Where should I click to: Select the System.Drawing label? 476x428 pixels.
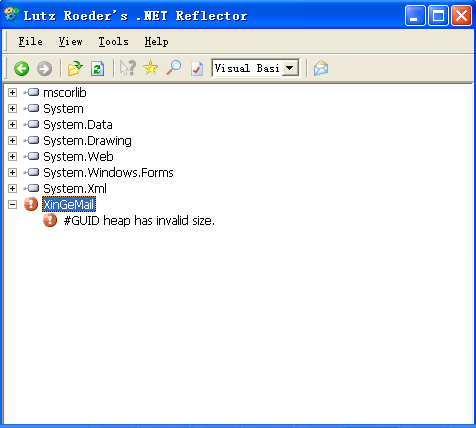click(87, 141)
